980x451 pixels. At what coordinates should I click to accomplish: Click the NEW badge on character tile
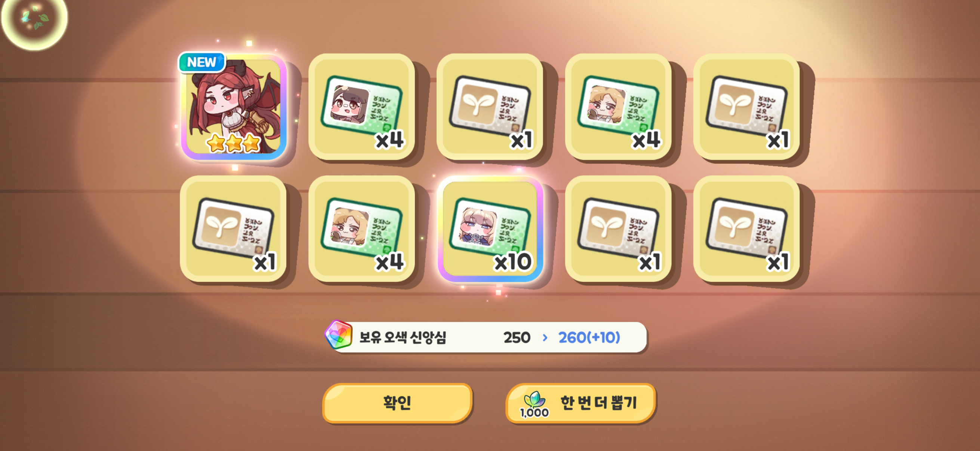pyautogui.click(x=201, y=62)
